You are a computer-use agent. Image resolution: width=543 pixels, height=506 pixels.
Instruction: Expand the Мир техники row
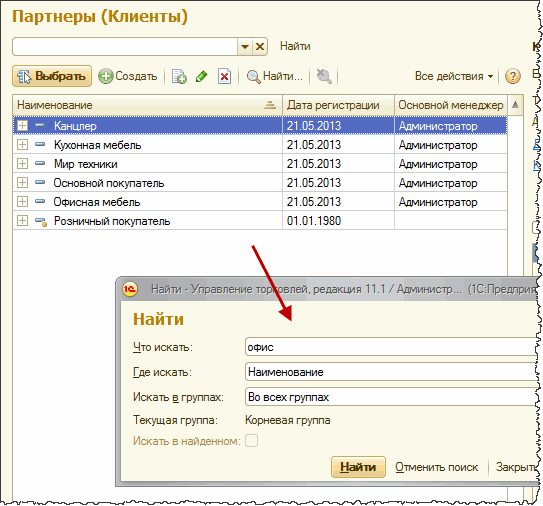point(22,163)
